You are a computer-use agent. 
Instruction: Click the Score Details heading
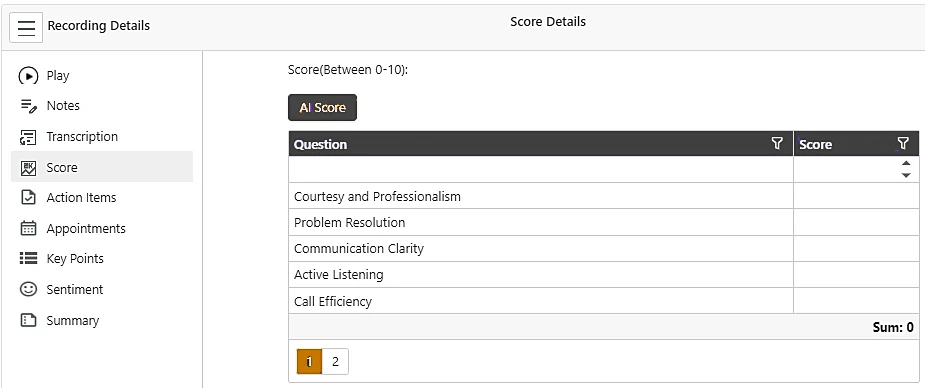click(x=547, y=22)
